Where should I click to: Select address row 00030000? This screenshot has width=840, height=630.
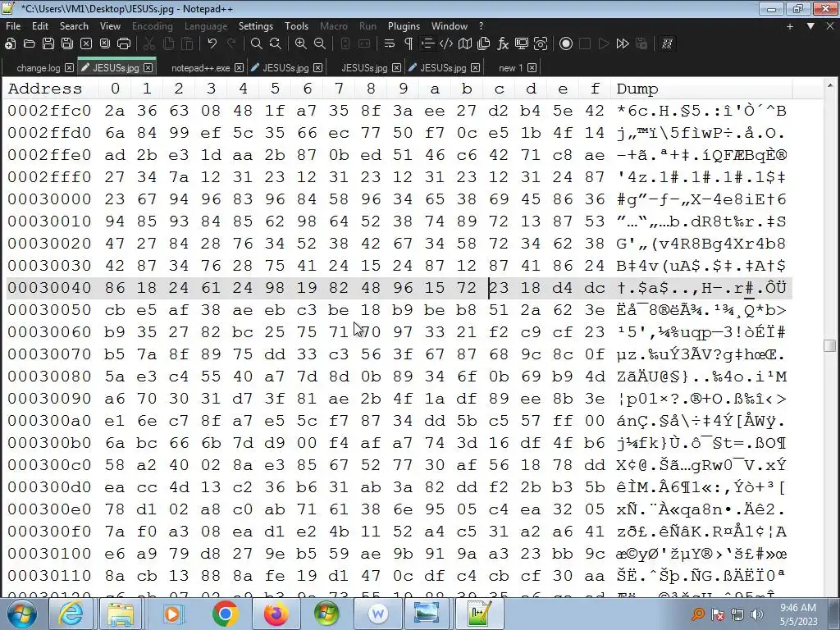click(49, 199)
